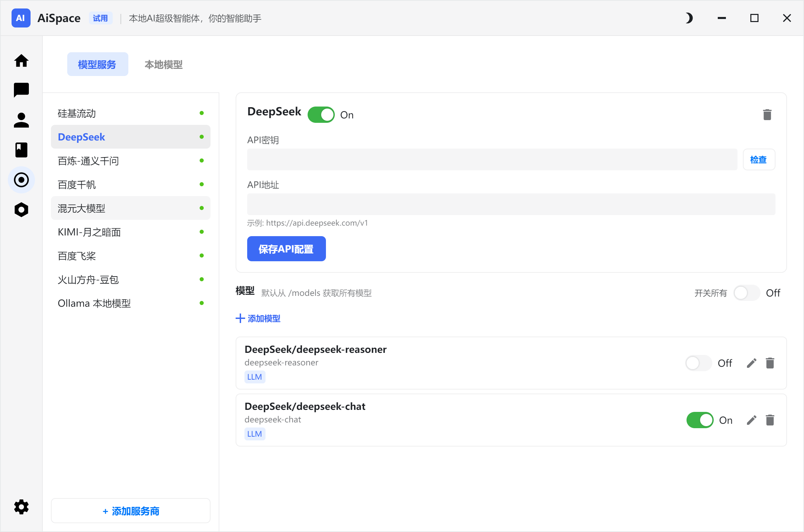Screen dimensions: 804x532
Task: Select 火山方舟-豆包 provider
Action: [x=131, y=279]
